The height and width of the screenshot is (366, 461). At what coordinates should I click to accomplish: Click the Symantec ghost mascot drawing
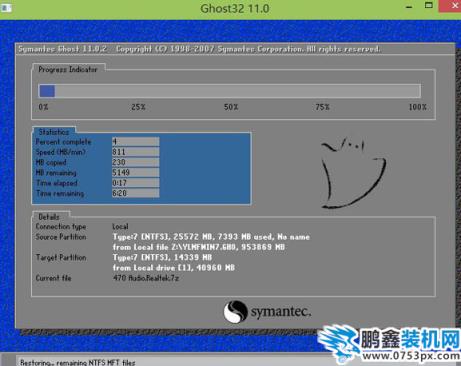(353, 173)
